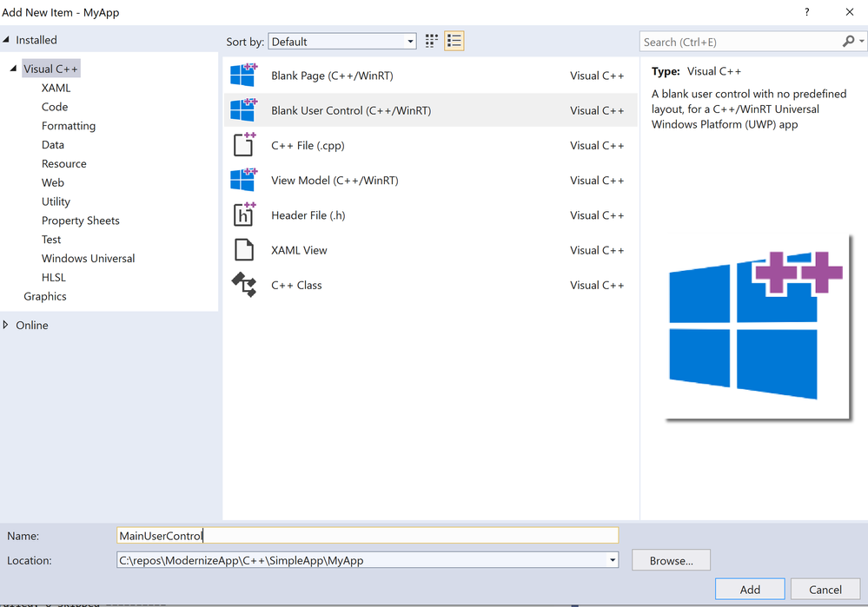Open the Sort by Default dropdown
868x607 pixels.
point(342,42)
